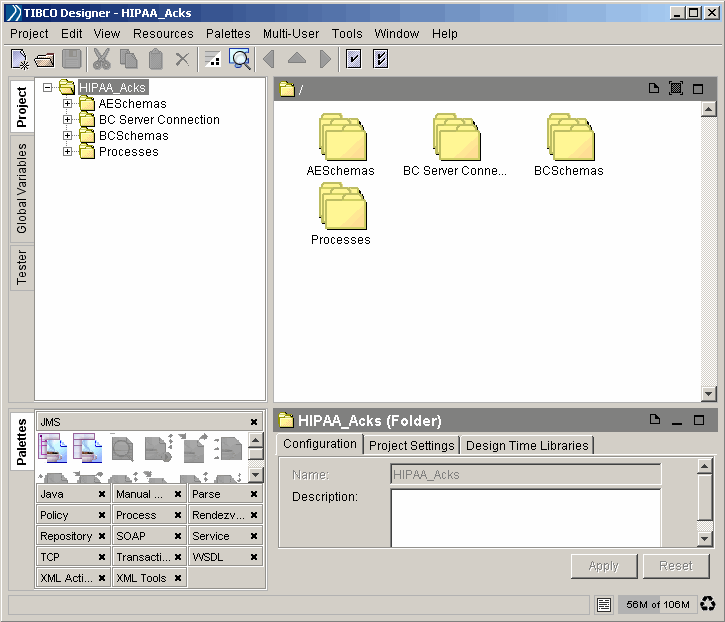Open Tester side tab
Image resolution: width=725 pixels, height=622 pixels.
[x=22, y=267]
